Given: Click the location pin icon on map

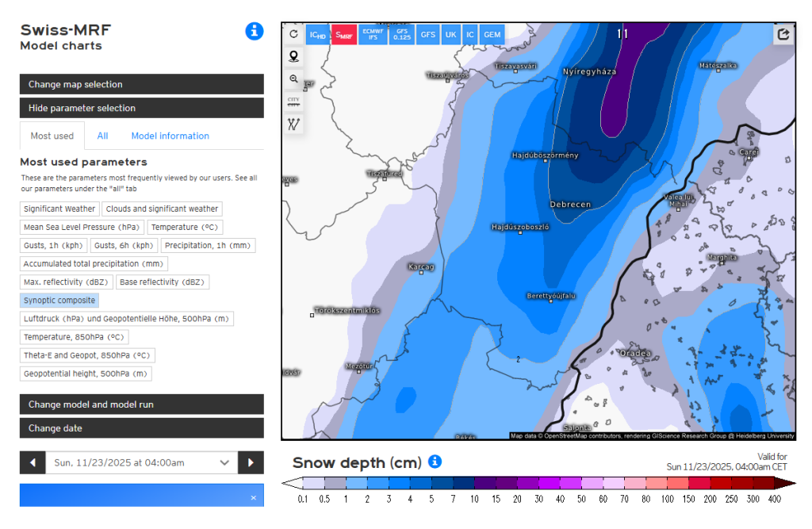Looking at the screenshot, I should pos(293,56).
